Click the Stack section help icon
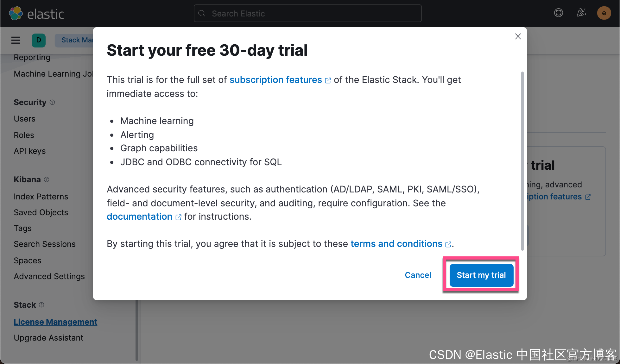The height and width of the screenshot is (364, 620). pyautogui.click(x=41, y=305)
